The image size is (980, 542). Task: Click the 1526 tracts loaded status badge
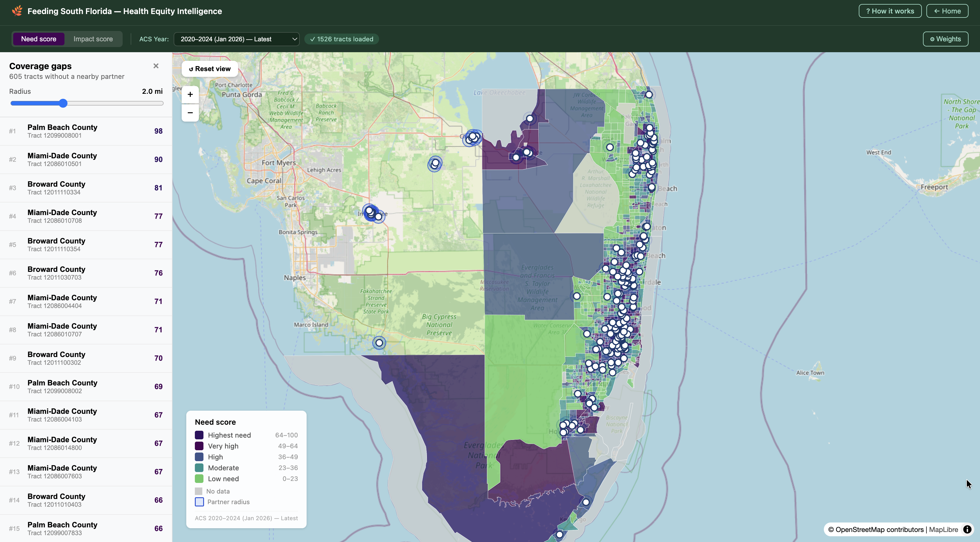(x=342, y=39)
